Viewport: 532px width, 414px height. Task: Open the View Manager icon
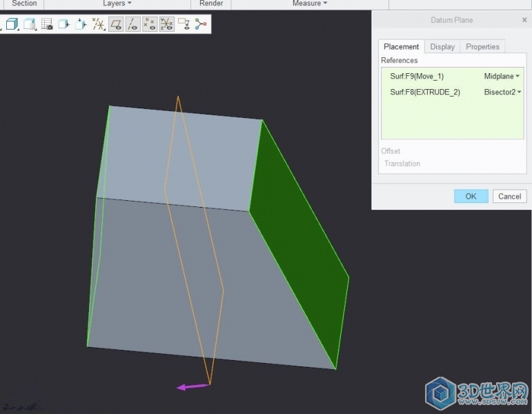[47, 24]
